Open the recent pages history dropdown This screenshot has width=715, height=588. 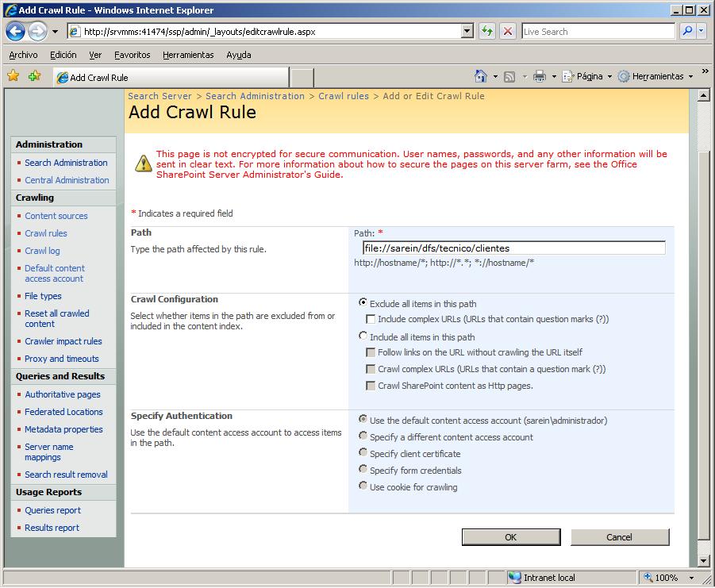(x=56, y=32)
